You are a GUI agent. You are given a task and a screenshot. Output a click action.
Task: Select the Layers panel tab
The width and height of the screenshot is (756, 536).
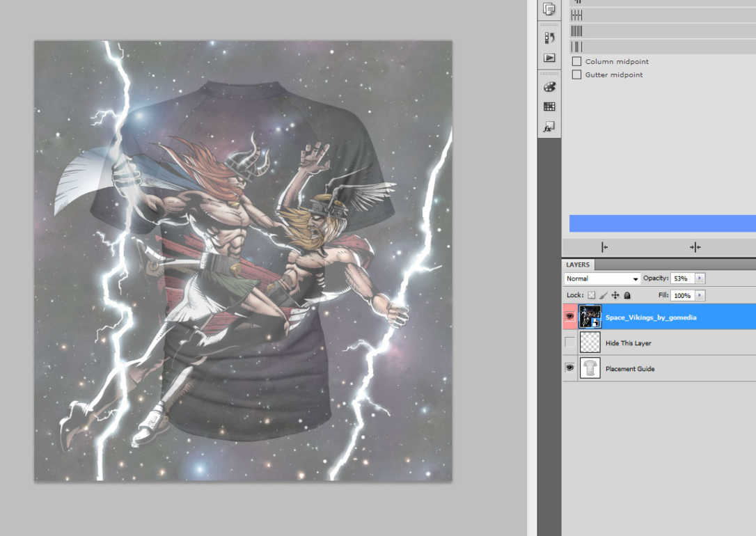pos(578,265)
